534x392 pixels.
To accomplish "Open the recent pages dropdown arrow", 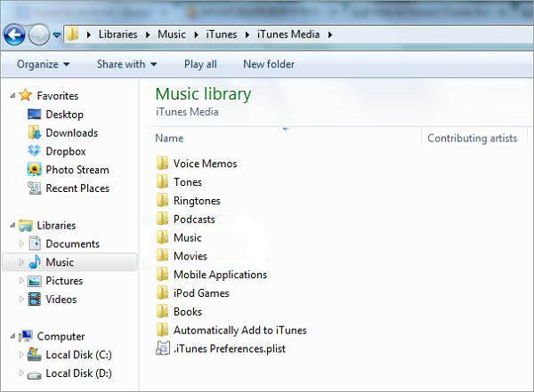I will pos(57,35).
